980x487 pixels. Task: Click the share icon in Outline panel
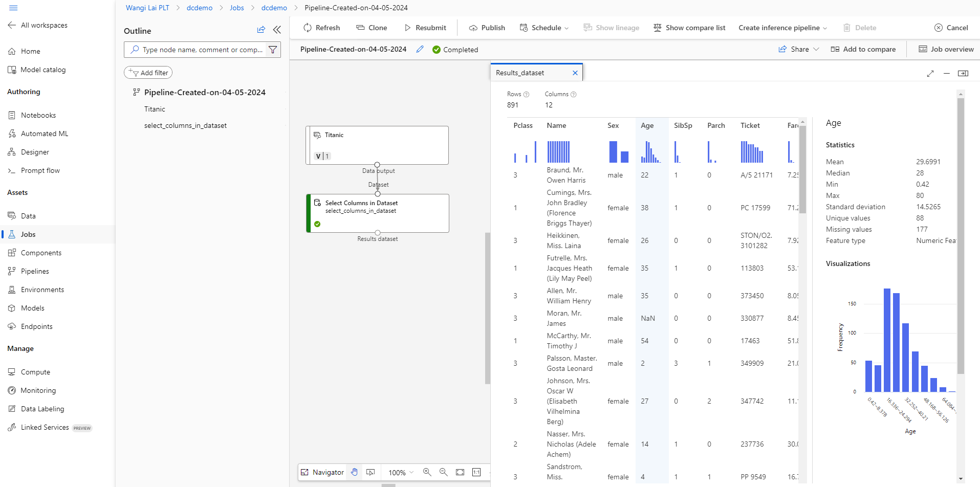point(261,30)
